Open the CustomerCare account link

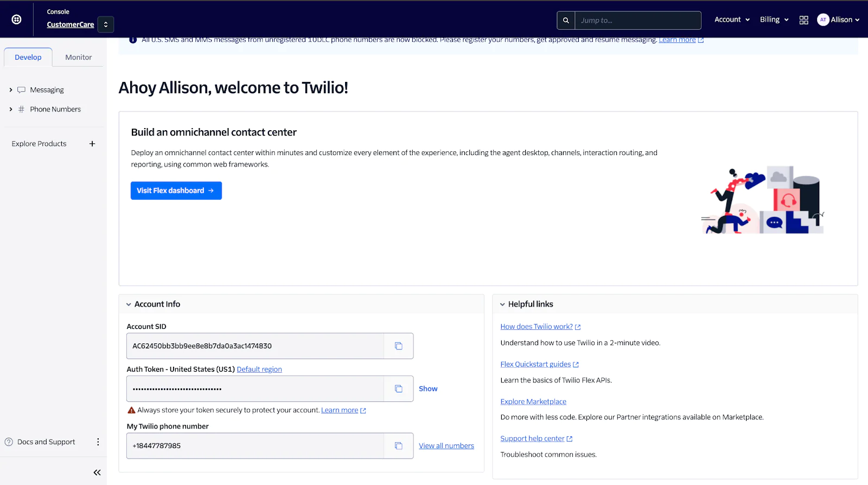(71, 24)
